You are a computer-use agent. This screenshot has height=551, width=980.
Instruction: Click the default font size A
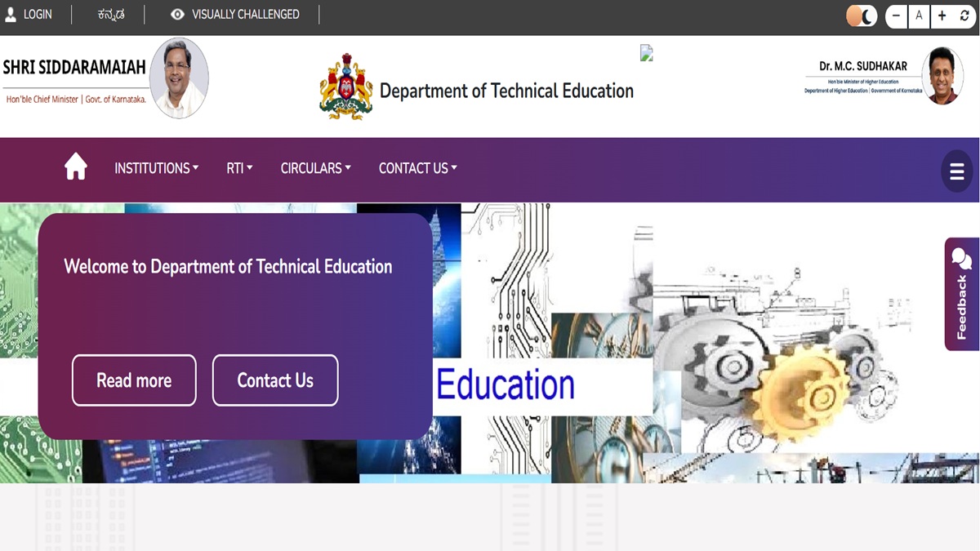tap(919, 16)
